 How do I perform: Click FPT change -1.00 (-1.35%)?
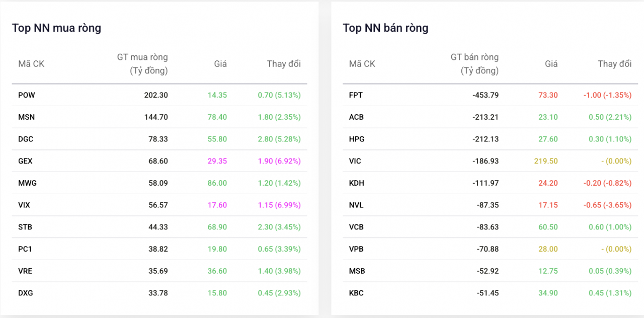click(607, 95)
